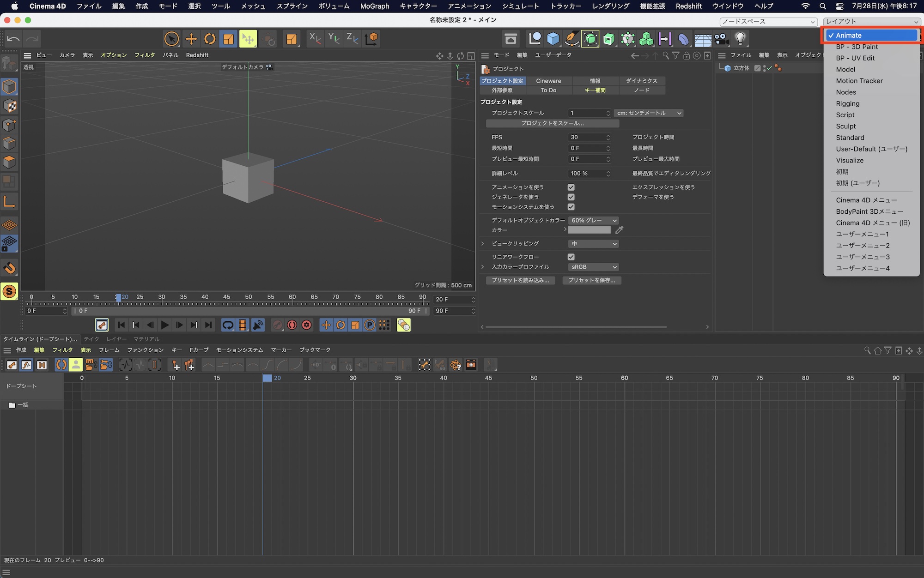Viewport: 924px width, 578px height.
Task: Toggle the X axis lock icon
Action: 315,39
